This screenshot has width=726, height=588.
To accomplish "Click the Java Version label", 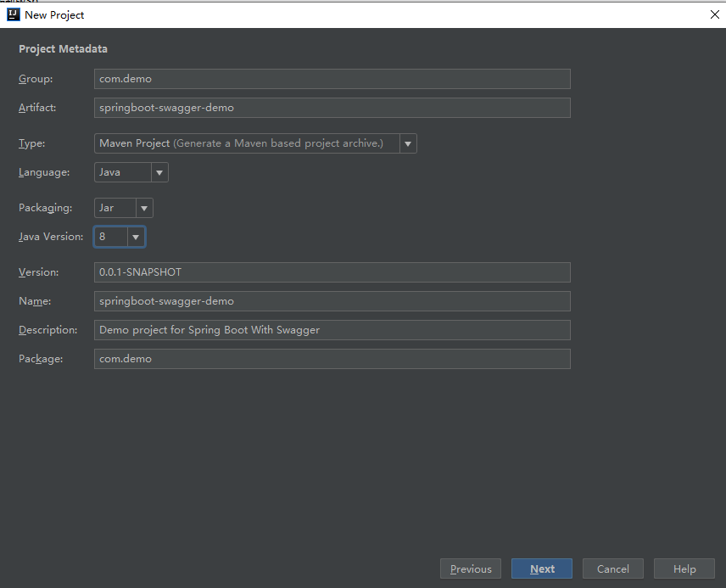I will click(51, 237).
